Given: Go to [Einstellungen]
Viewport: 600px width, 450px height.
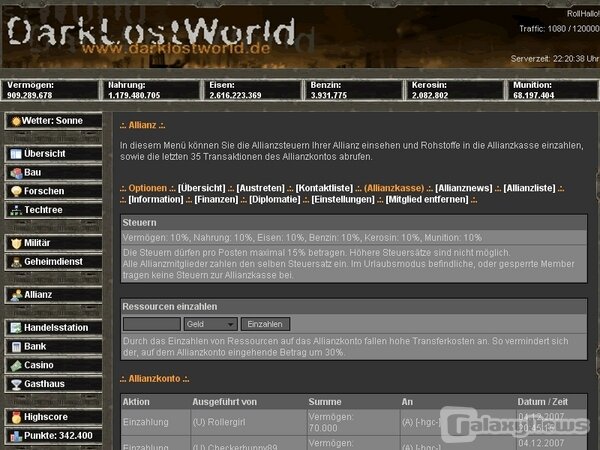Looking at the screenshot, I should pyautogui.click(x=343, y=199).
